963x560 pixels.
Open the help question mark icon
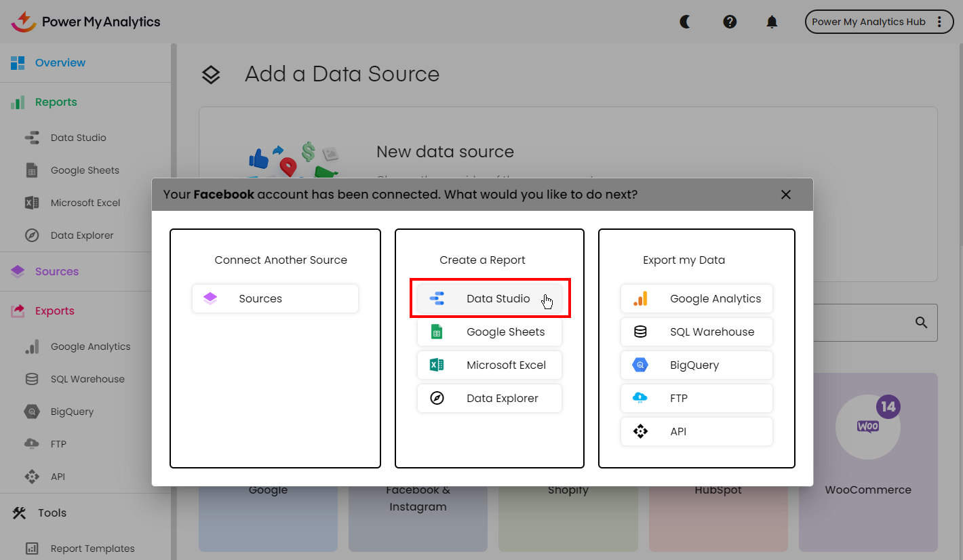pos(730,22)
